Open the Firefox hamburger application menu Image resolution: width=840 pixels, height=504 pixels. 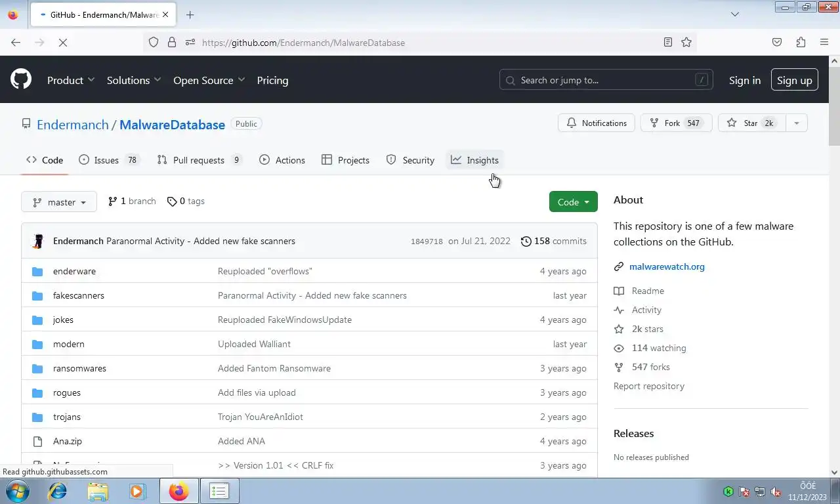pyautogui.click(x=824, y=42)
